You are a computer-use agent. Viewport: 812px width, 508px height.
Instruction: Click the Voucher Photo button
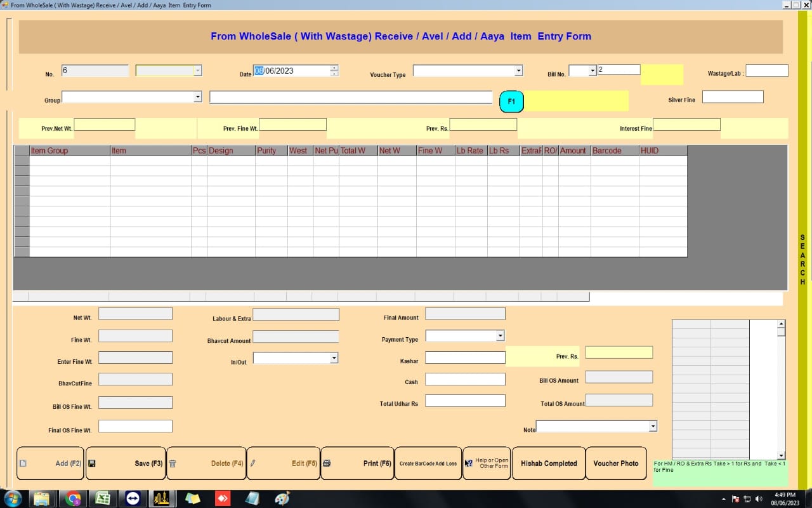pos(616,463)
